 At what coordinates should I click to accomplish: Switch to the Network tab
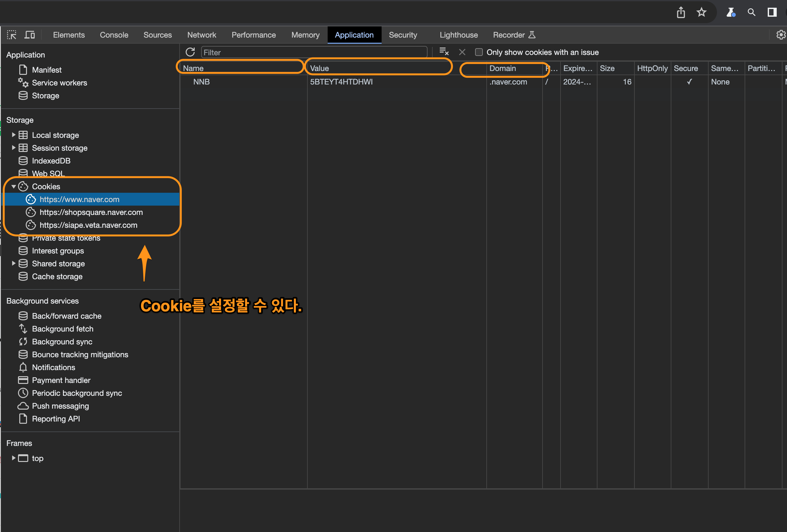(201, 35)
